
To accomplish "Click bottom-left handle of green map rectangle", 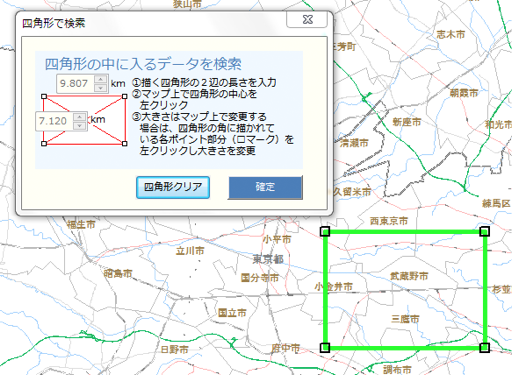I will (325, 348).
